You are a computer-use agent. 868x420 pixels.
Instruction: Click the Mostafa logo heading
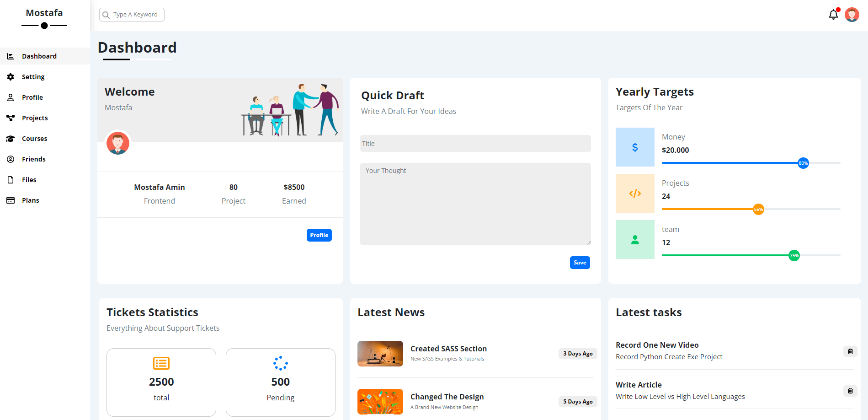coord(44,13)
